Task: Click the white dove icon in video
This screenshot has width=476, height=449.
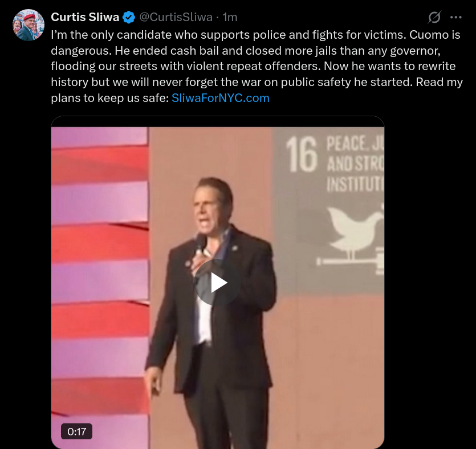Action: [350, 228]
